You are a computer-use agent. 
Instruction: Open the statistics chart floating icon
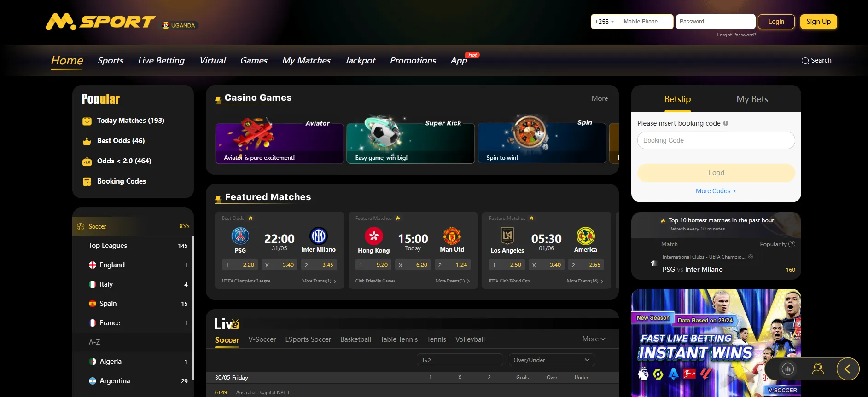(x=788, y=369)
